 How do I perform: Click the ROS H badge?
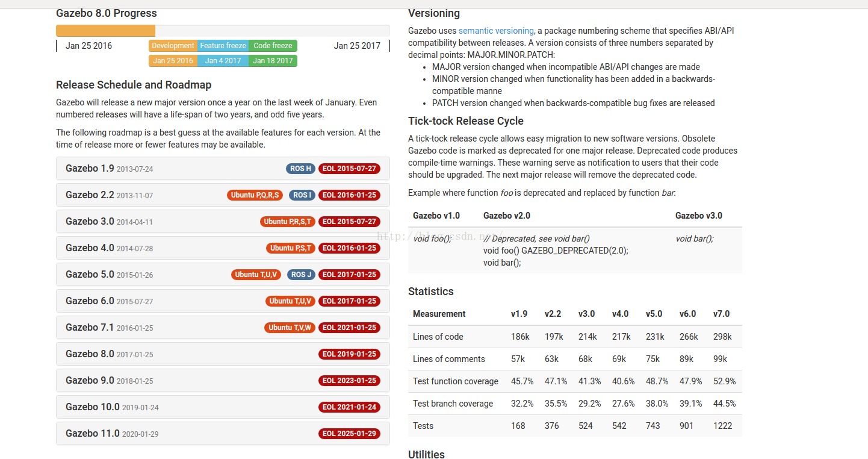click(x=301, y=169)
